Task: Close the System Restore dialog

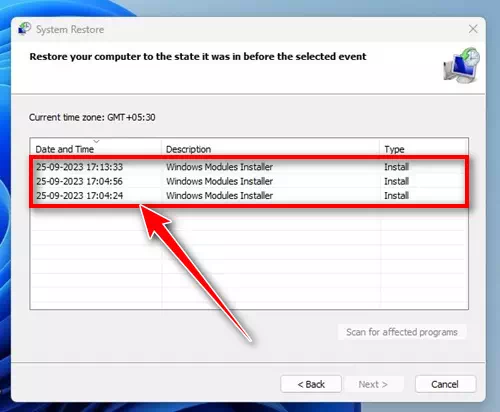Action: coord(473,29)
